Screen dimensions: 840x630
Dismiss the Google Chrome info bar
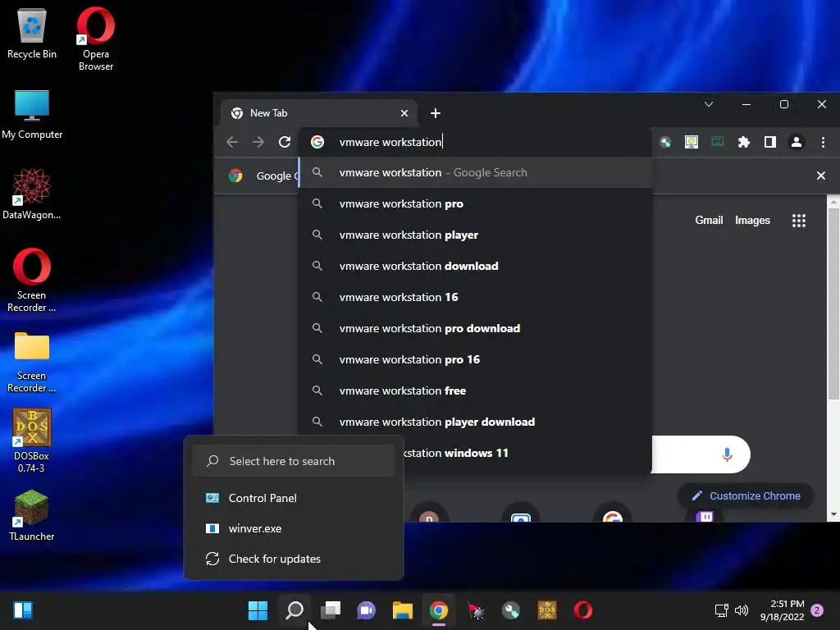tap(820, 176)
